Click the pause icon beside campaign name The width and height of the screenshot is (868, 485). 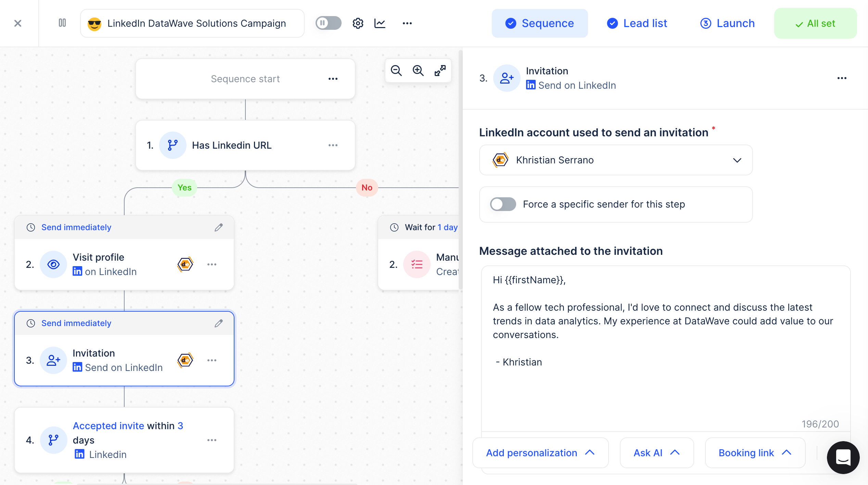[62, 23]
